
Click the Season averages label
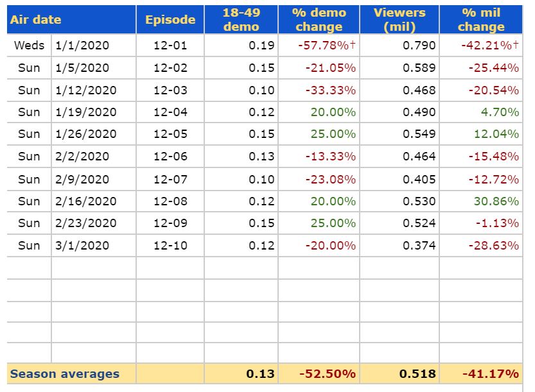(65, 373)
